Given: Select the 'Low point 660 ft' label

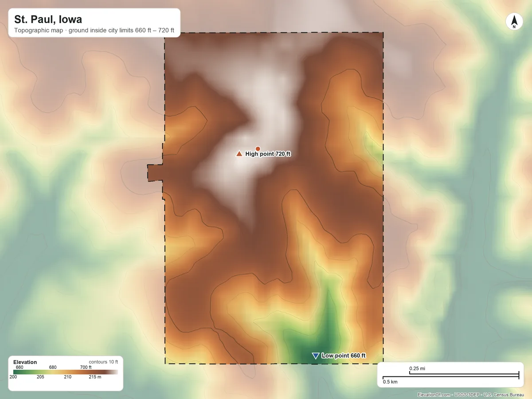Looking at the screenshot, I should 344,356.
